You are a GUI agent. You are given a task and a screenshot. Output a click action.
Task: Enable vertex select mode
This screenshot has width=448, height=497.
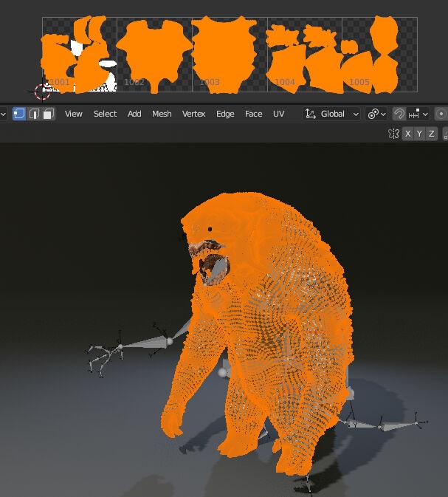pyautogui.click(x=19, y=114)
